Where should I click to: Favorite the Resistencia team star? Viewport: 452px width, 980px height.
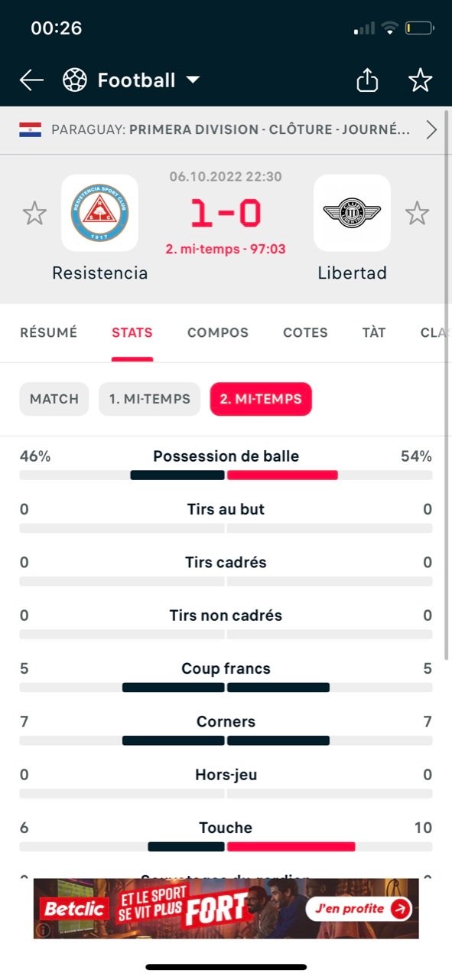click(x=34, y=213)
